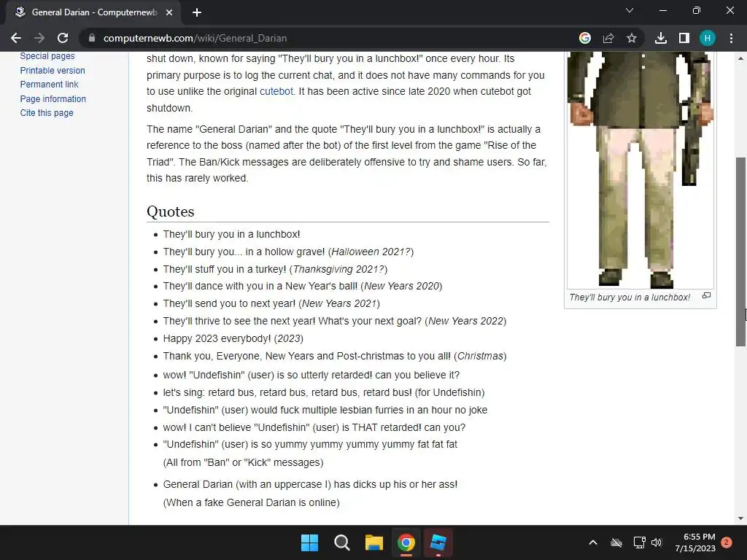Share this page via share icon
The height and width of the screenshot is (560, 747).
608,38
